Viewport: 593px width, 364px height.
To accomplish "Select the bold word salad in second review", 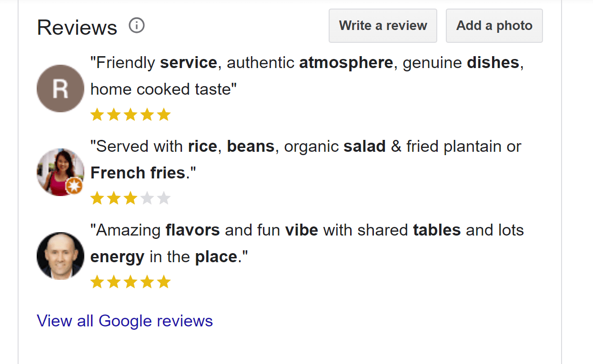I will pos(364,147).
